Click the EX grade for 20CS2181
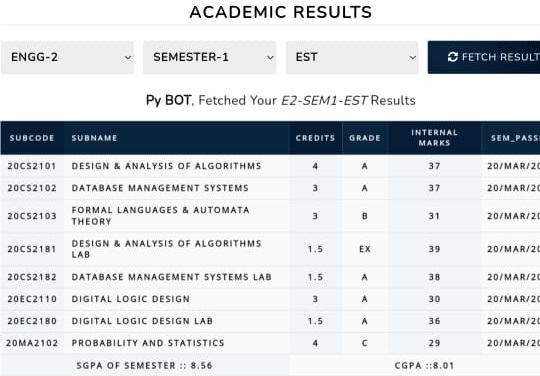540x376 pixels. point(365,249)
